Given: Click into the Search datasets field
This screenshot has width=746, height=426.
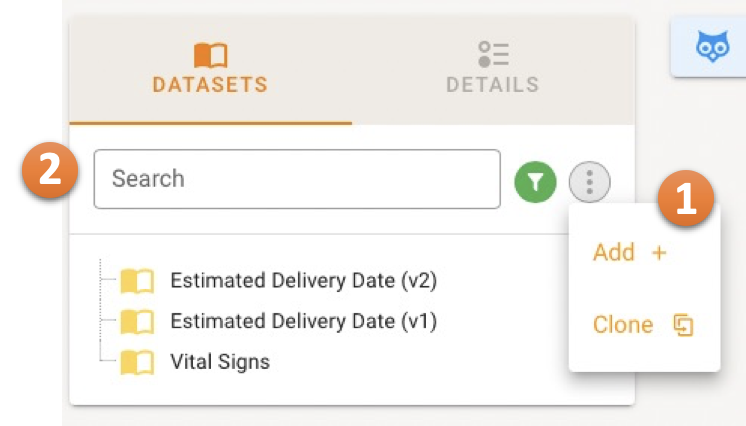Looking at the screenshot, I should 297,179.
